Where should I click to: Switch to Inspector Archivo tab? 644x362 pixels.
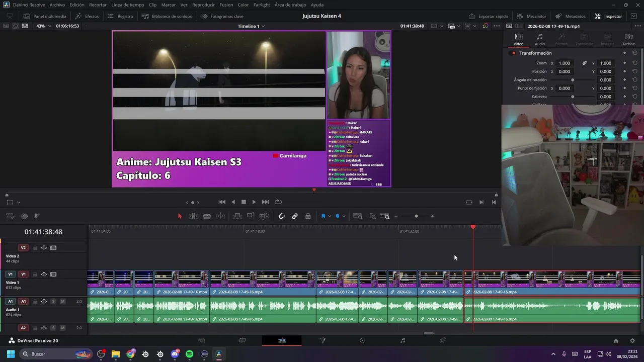click(628, 39)
